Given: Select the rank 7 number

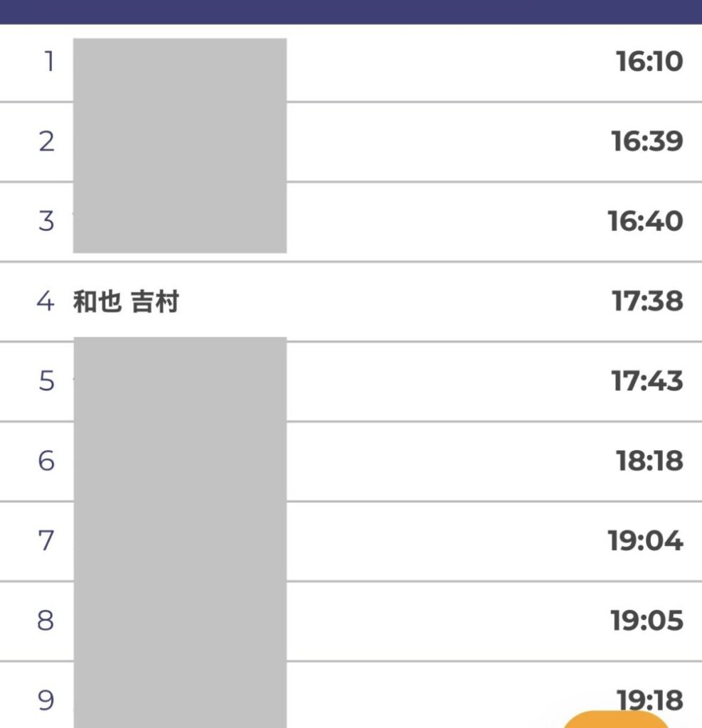Looking at the screenshot, I should 46,541.
